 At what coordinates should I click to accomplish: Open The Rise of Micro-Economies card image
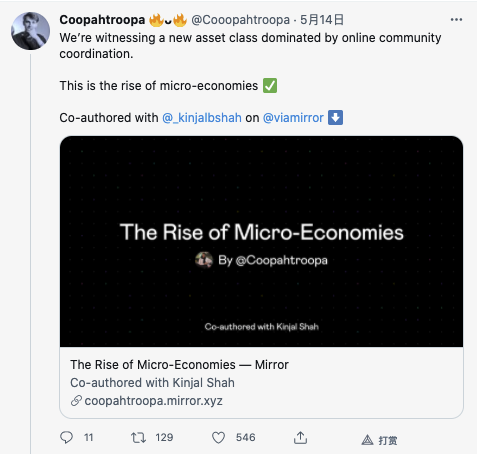tap(261, 241)
